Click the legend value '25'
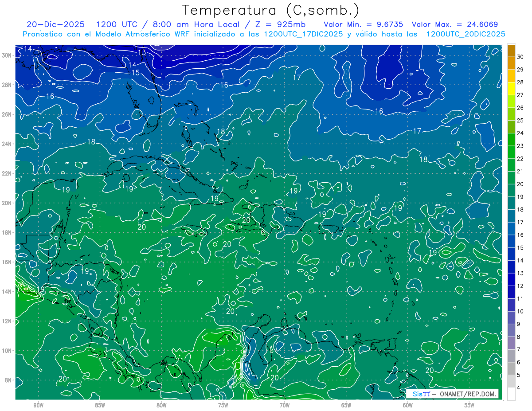Image resolution: width=532 pixels, height=411 pixels. click(520, 120)
